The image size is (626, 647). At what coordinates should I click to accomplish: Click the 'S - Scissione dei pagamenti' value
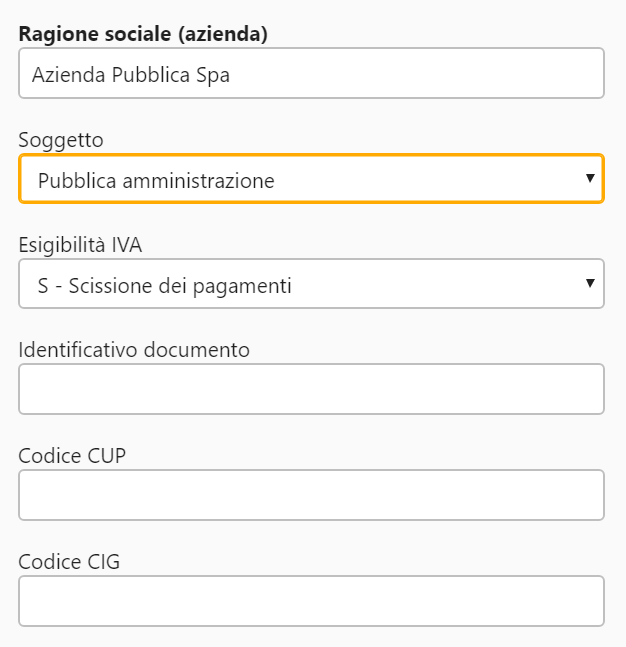[164, 286]
